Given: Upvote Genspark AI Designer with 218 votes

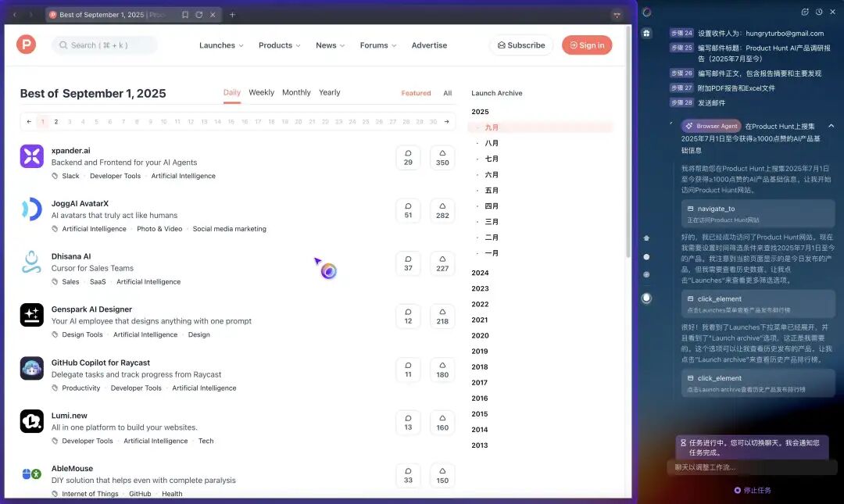Looking at the screenshot, I should click(442, 316).
